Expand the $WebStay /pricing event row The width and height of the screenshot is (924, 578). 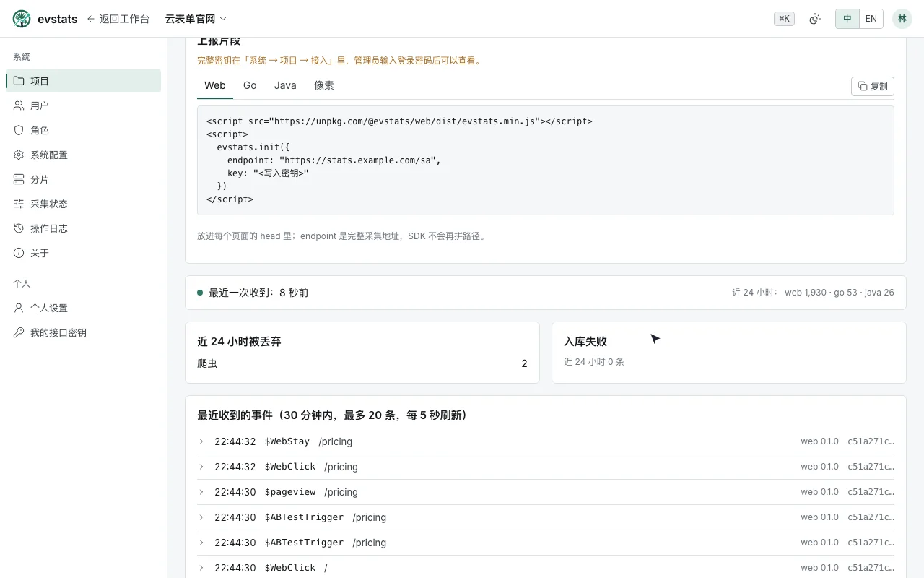546,441
